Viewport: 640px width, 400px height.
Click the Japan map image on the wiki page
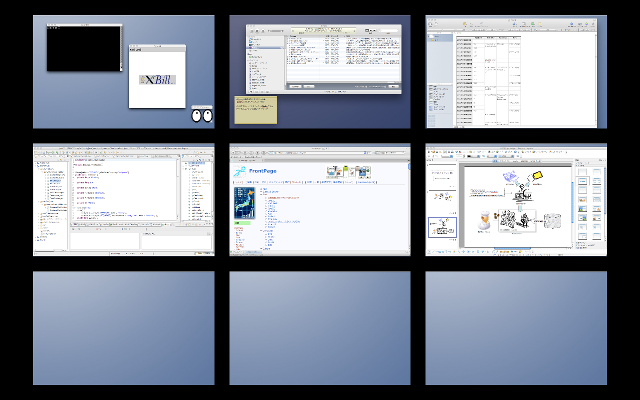click(244, 203)
